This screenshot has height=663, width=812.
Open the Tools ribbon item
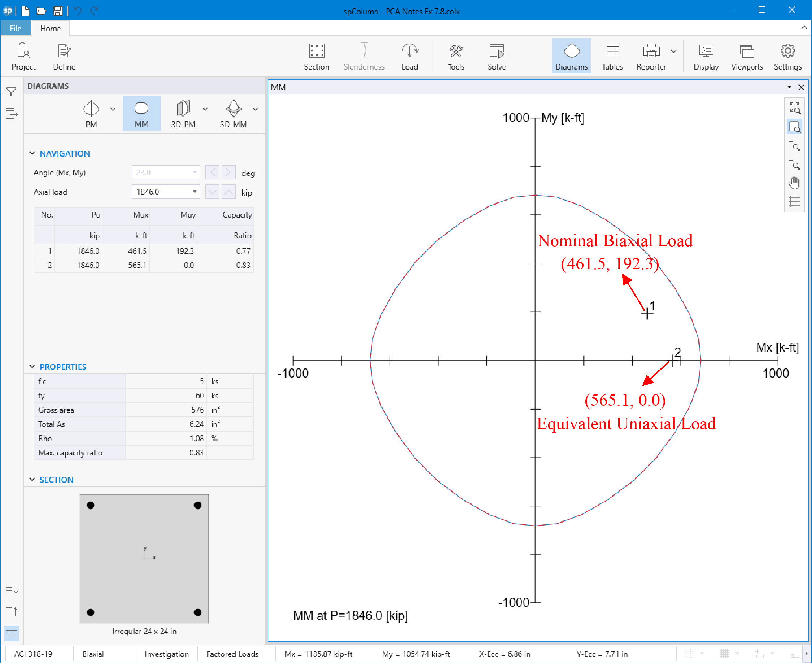coord(456,57)
